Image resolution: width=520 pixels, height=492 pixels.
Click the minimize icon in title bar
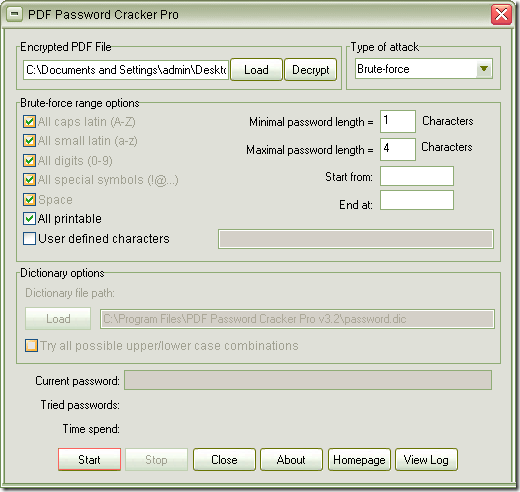pos(14,14)
